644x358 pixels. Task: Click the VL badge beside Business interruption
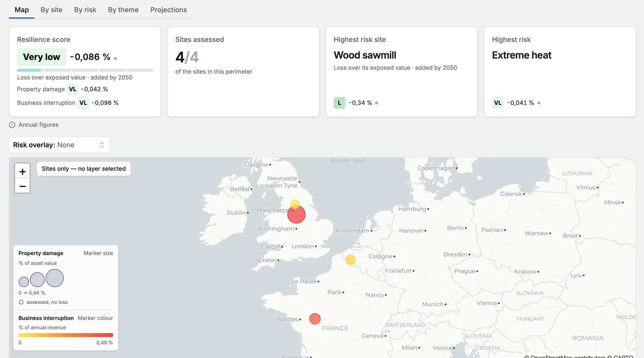(83, 103)
